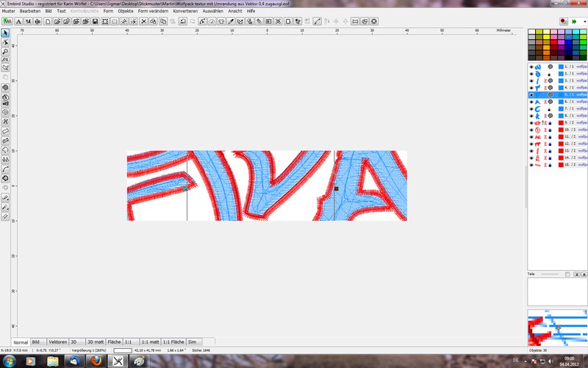Open the Muster menu
The height and width of the screenshot is (368, 588).
9,11
